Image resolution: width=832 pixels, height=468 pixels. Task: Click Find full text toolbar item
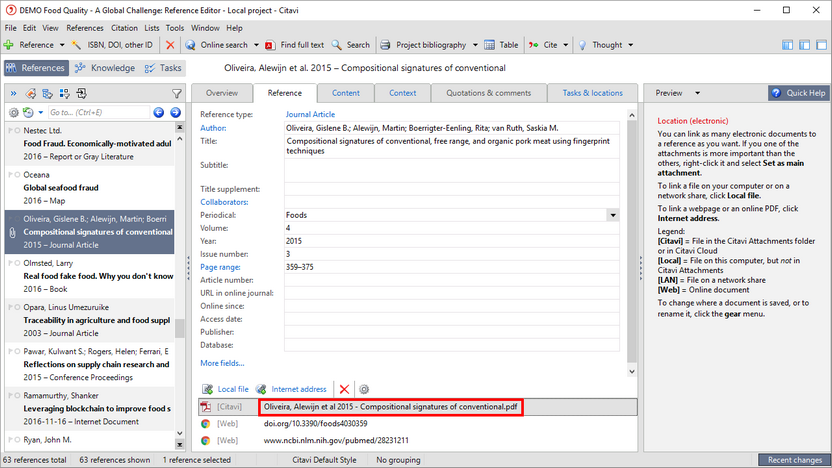(294, 45)
